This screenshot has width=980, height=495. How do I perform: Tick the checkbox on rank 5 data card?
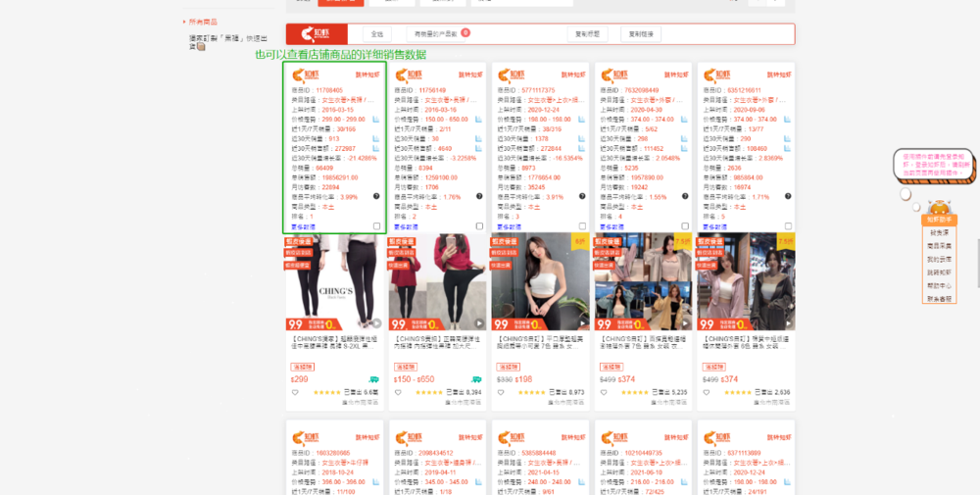(788, 226)
